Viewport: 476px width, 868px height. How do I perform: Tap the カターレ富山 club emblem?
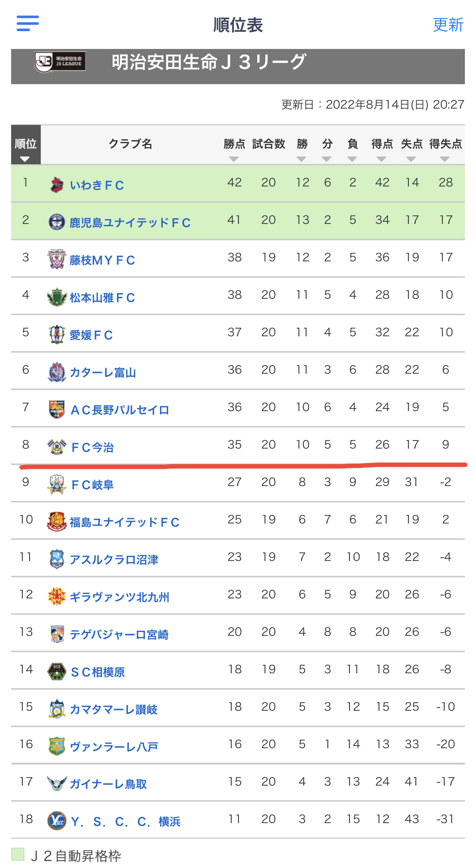tap(57, 372)
